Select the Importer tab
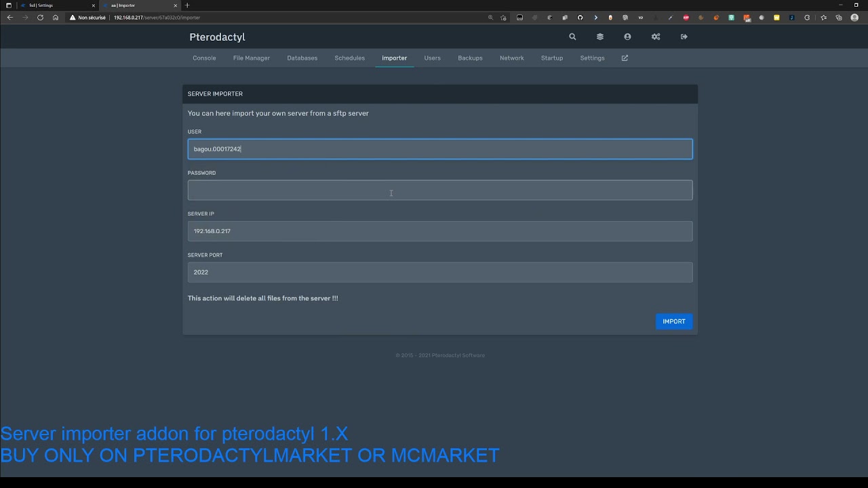Image resolution: width=868 pixels, height=488 pixels. (x=395, y=58)
